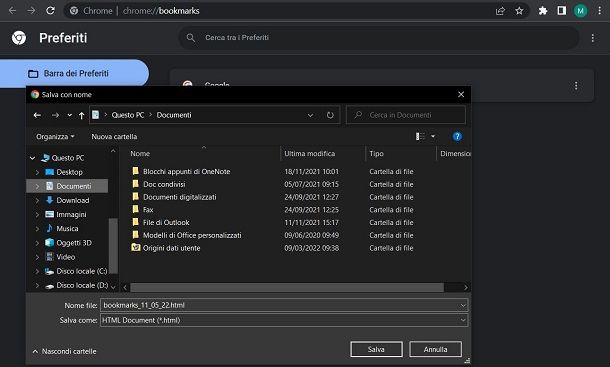610x367 pixels.
Task: Click the view layout icon in dialog
Action: (420, 136)
